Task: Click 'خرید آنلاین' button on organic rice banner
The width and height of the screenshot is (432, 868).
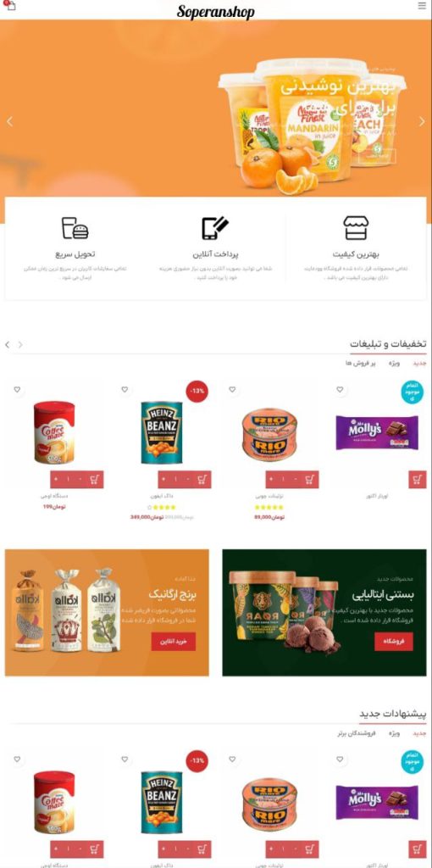Action: 173,642
